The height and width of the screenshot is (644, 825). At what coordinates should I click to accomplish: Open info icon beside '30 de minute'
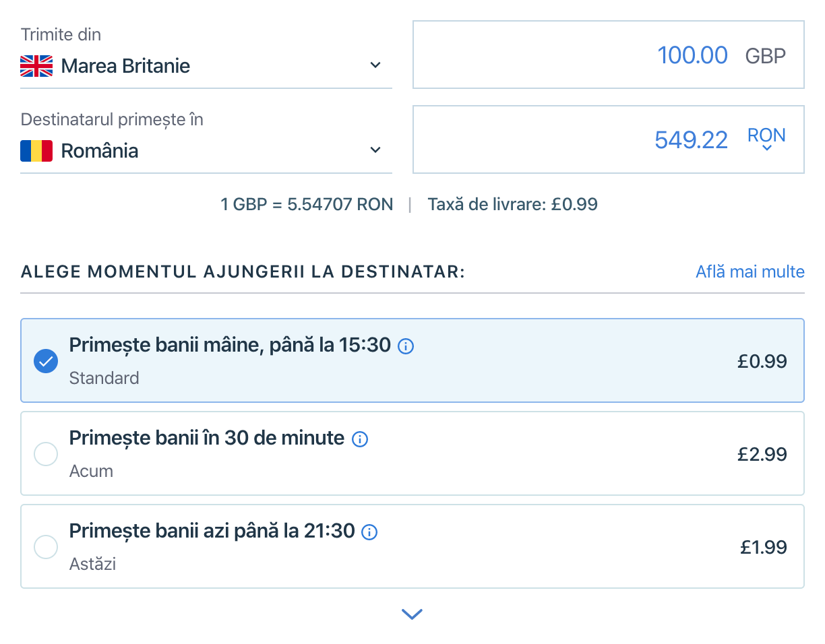[x=361, y=439]
